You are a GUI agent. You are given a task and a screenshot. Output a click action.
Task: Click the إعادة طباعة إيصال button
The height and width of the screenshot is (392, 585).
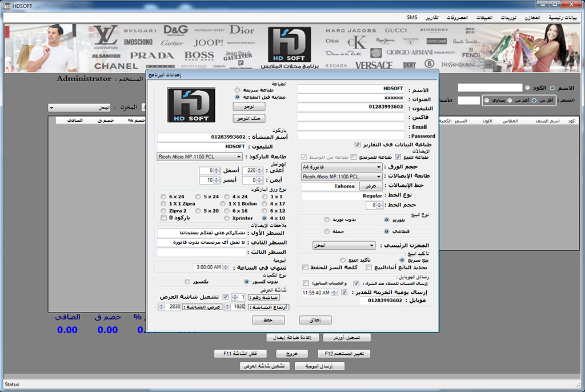[292, 338]
